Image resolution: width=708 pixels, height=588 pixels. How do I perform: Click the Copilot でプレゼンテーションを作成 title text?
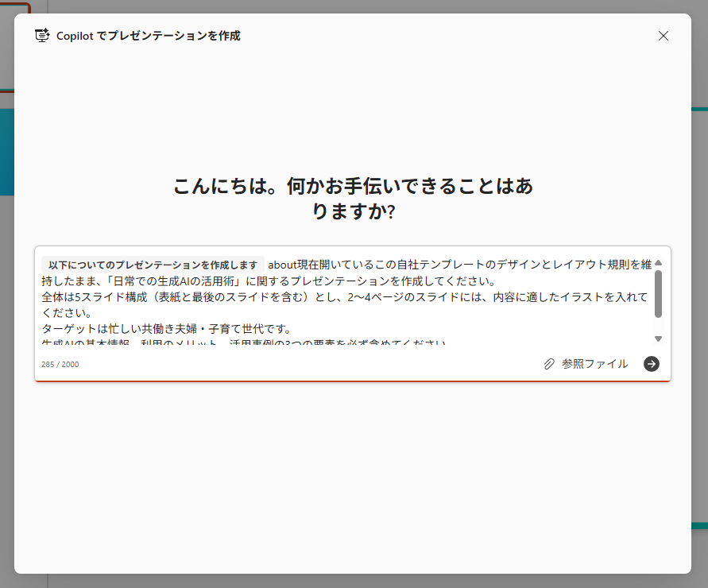pos(148,36)
